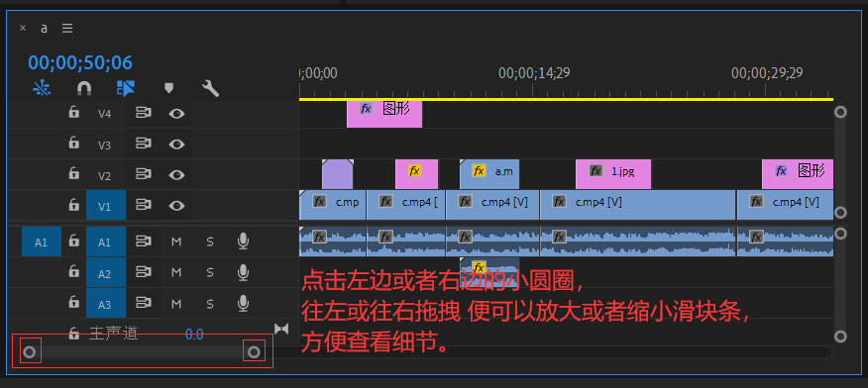868x388 pixels.
Task: Toggle sync lock on track A1
Action: coord(144,242)
